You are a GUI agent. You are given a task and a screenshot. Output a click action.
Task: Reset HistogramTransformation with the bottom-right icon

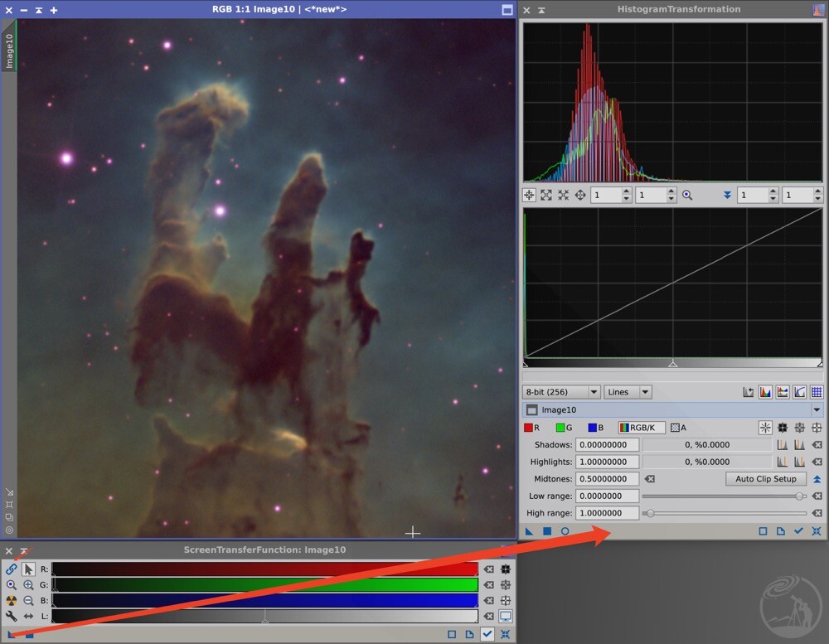point(817,530)
